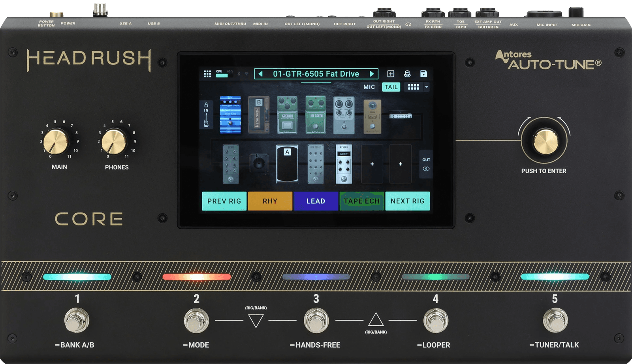Screen dimensions: 632x364
Task: Click the AUX label
Action: tap(513, 24)
